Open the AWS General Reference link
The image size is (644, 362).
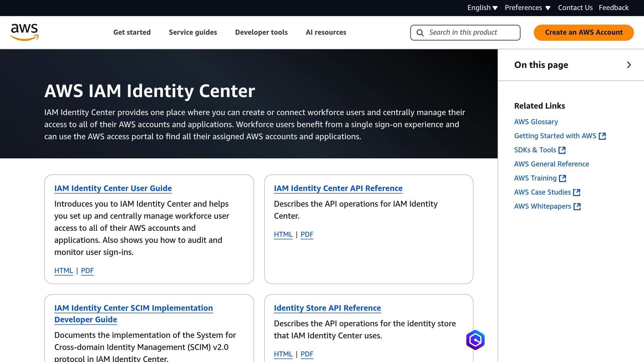[x=552, y=164]
